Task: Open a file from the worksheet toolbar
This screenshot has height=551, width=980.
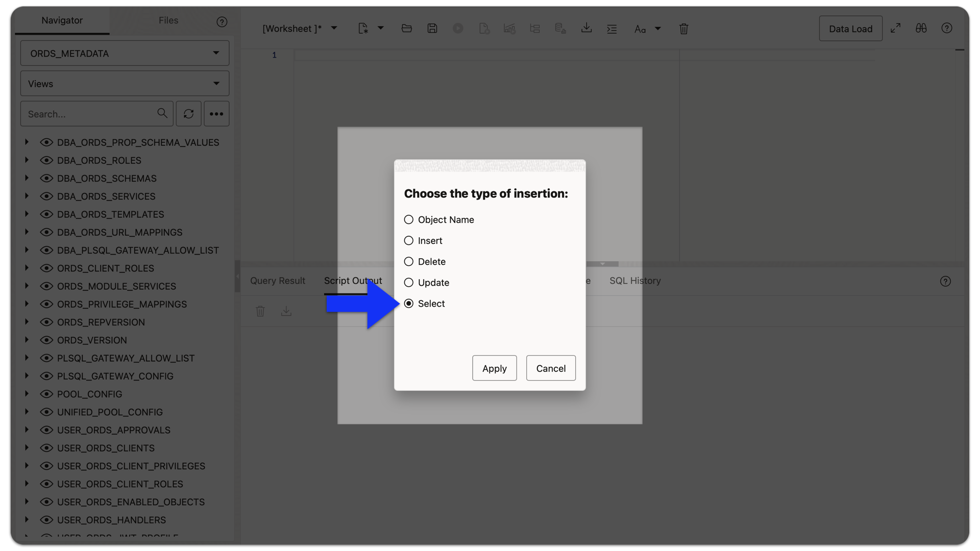Action: coord(406,28)
